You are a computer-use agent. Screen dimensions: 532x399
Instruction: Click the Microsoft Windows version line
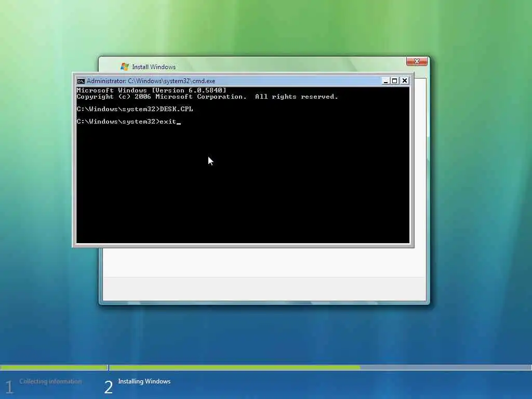tap(151, 90)
